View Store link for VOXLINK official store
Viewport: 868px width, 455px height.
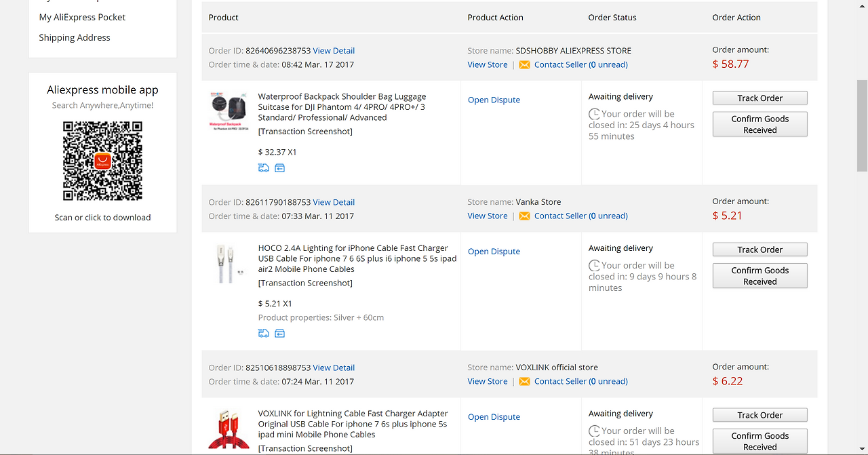487,382
